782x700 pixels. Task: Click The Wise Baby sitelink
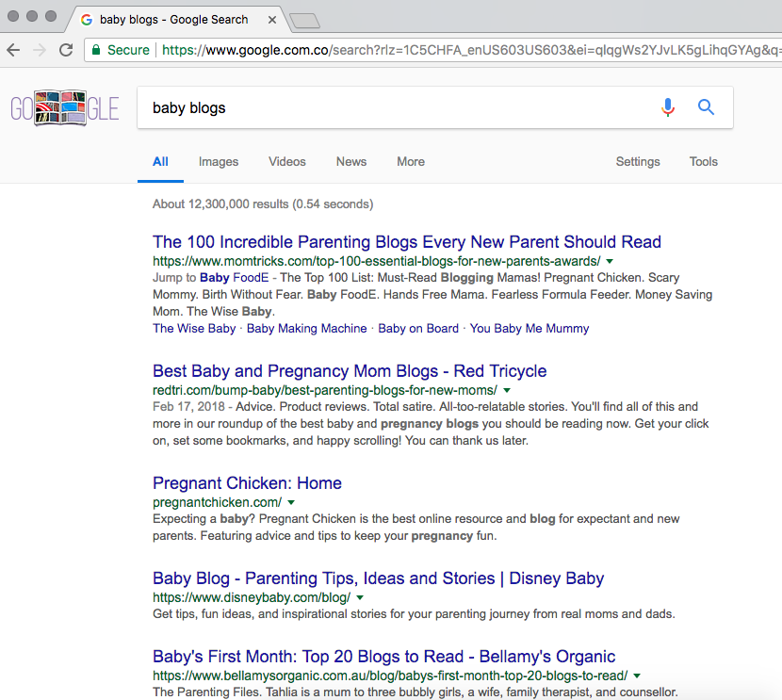point(194,329)
